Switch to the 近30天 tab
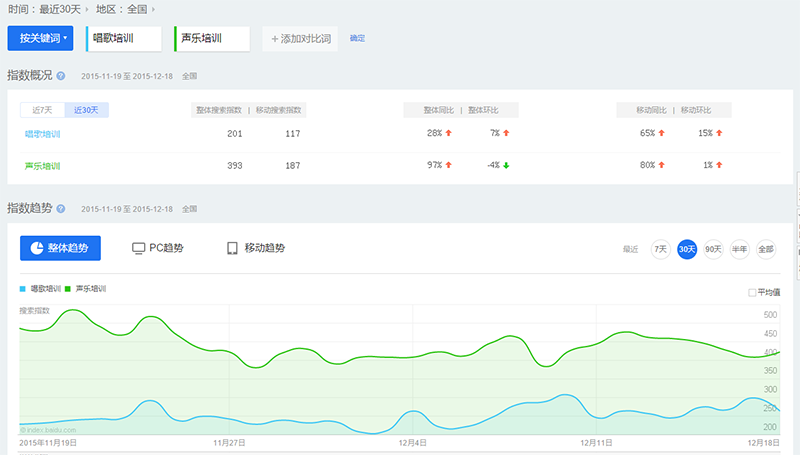 pos(86,110)
